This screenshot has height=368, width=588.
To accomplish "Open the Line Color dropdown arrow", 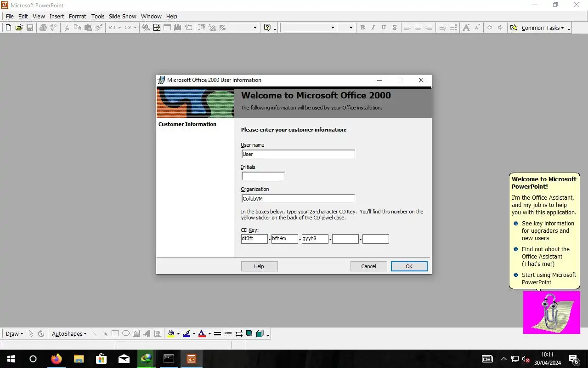I will click(x=194, y=333).
